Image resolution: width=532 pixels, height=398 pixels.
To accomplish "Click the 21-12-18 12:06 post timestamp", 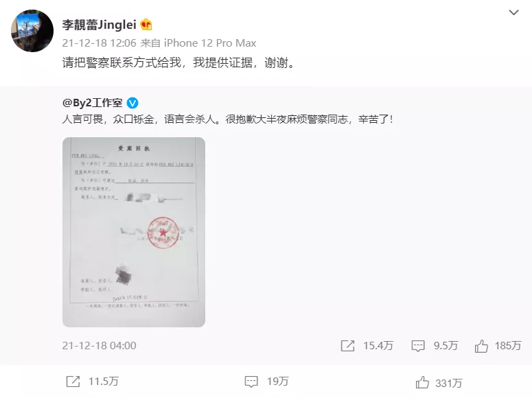I will click(x=99, y=43).
